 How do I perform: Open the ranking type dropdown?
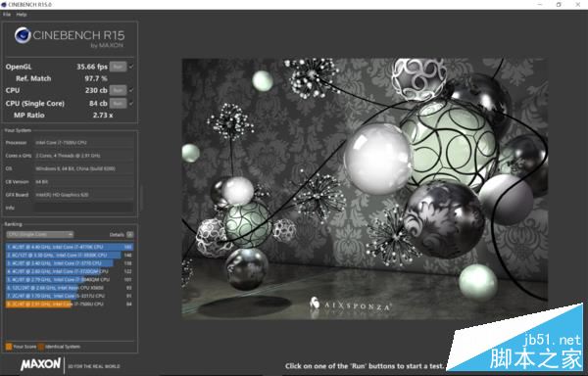coord(40,234)
